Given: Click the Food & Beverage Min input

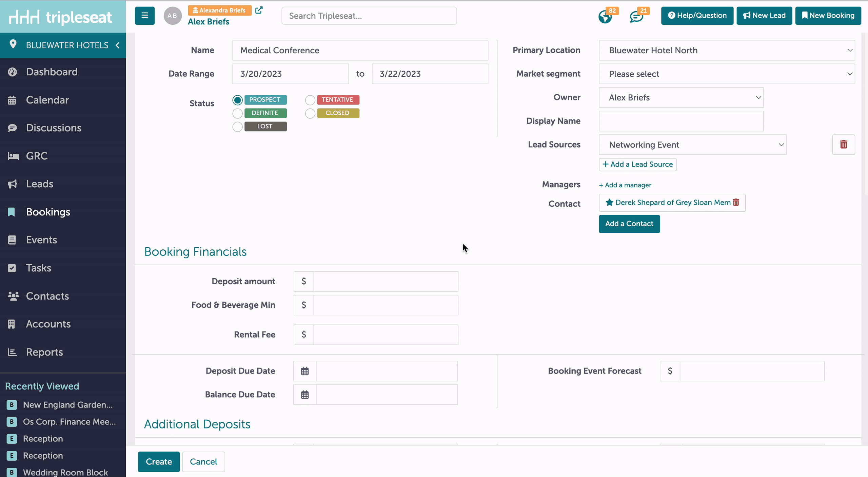Looking at the screenshot, I should pyautogui.click(x=386, y=305).
